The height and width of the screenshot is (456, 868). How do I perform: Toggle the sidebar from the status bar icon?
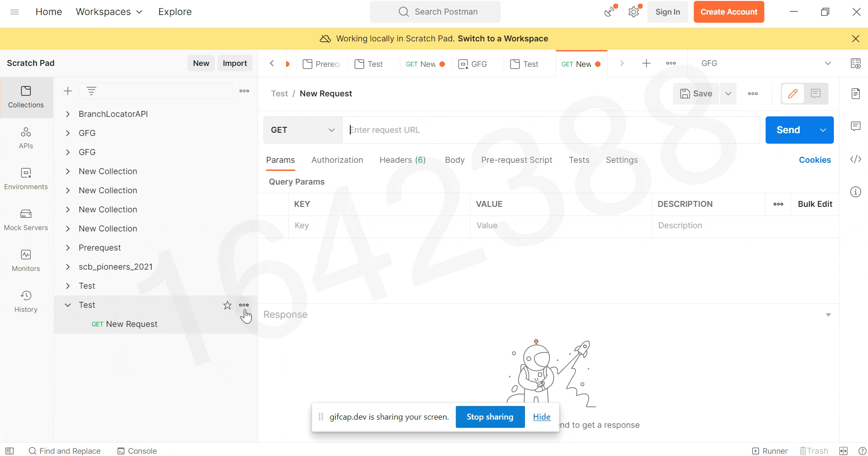[x=9, y=451]
